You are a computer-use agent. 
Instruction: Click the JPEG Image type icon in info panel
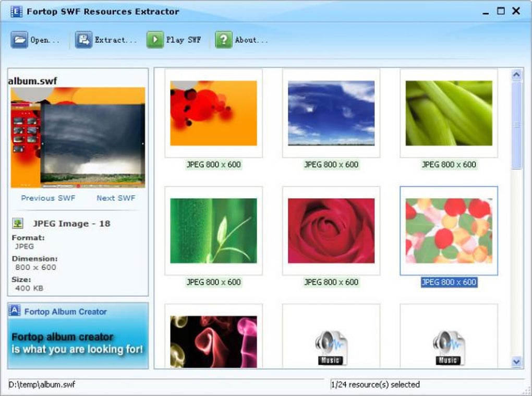click(18, 223)
